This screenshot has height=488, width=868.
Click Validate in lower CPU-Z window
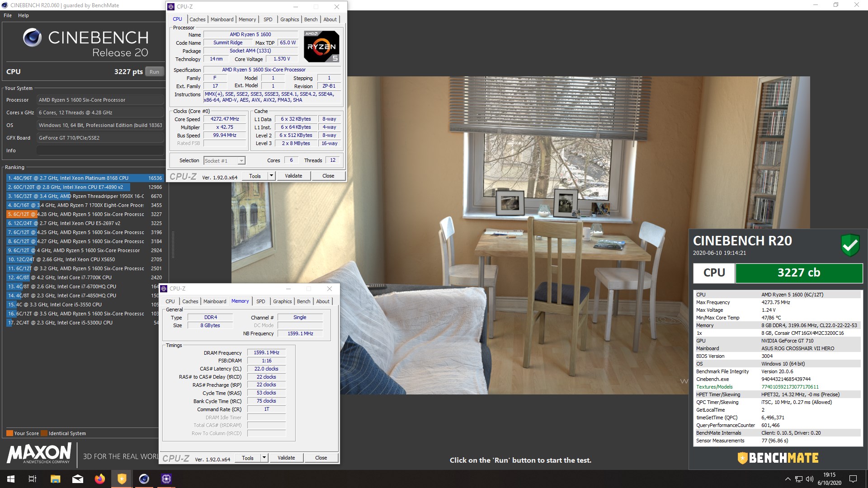(286, 458)
